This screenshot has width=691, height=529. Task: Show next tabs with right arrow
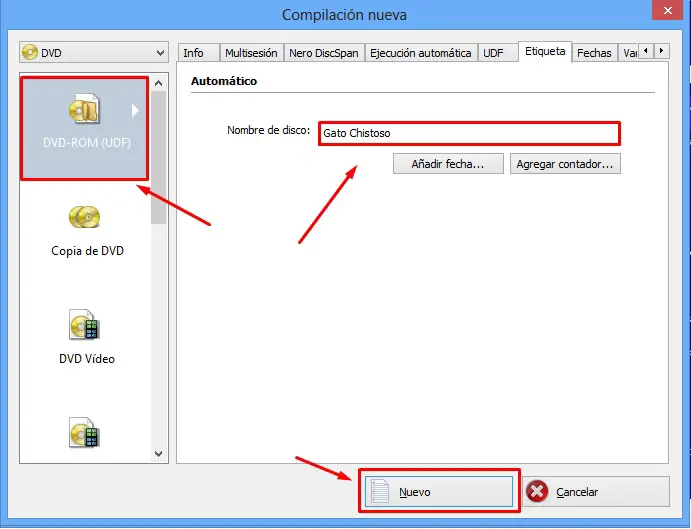661,51
